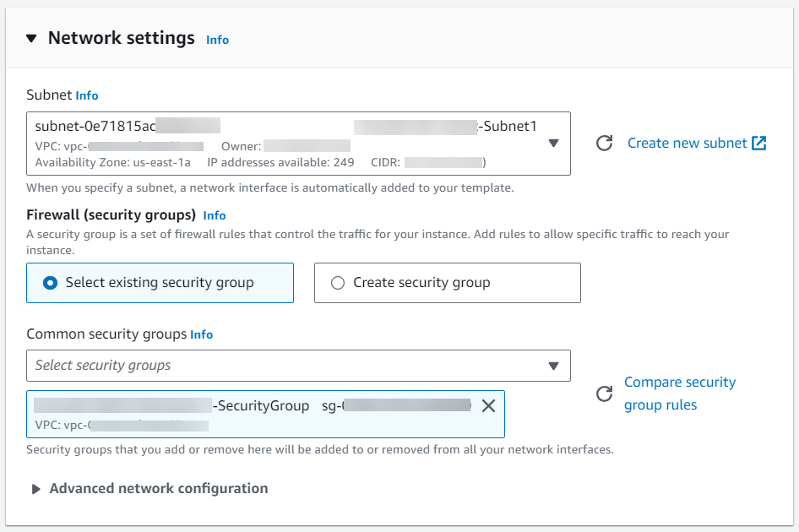Click the -SecurityGroup selected group token
799x532 pixels.
tap(265, 415)
